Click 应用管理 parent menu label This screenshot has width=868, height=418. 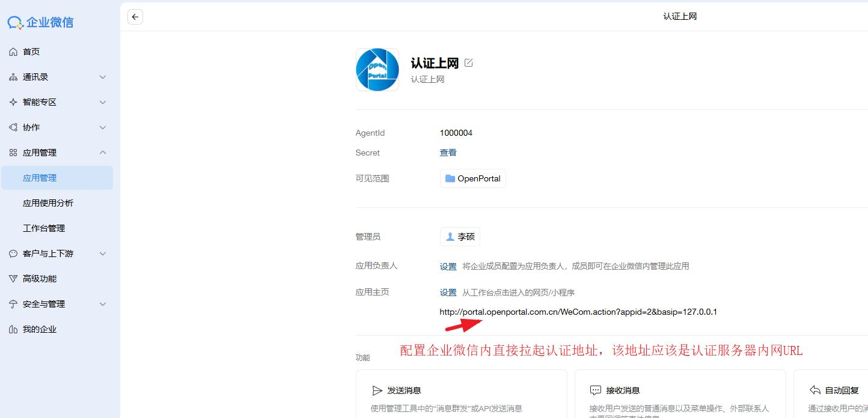(x=40, y=153)
